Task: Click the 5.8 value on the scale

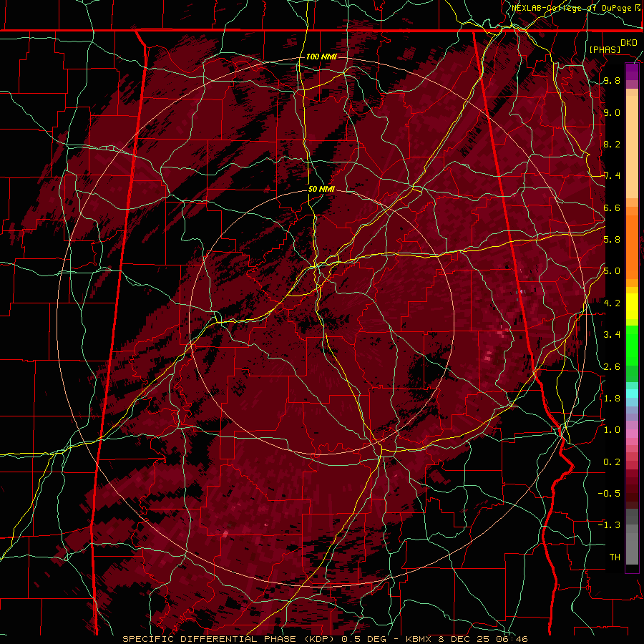Action: click(x=612, y=240)
